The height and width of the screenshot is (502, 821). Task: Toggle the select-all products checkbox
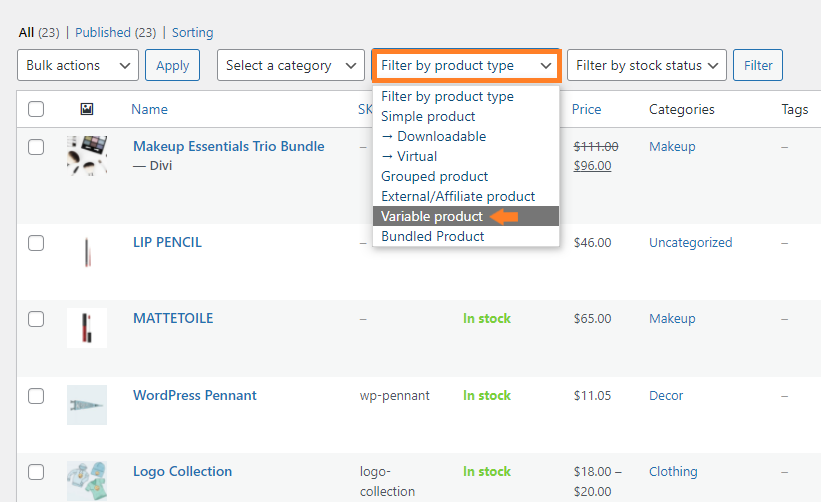coord(36,109)
